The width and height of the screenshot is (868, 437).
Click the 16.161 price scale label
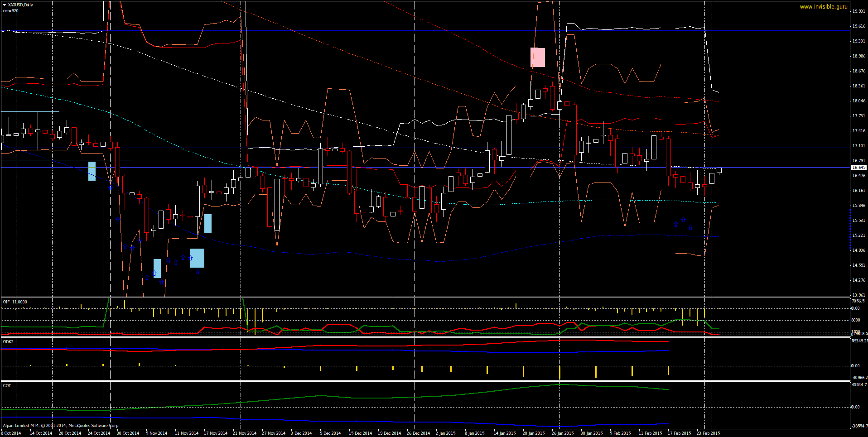(x=859, y=191)
